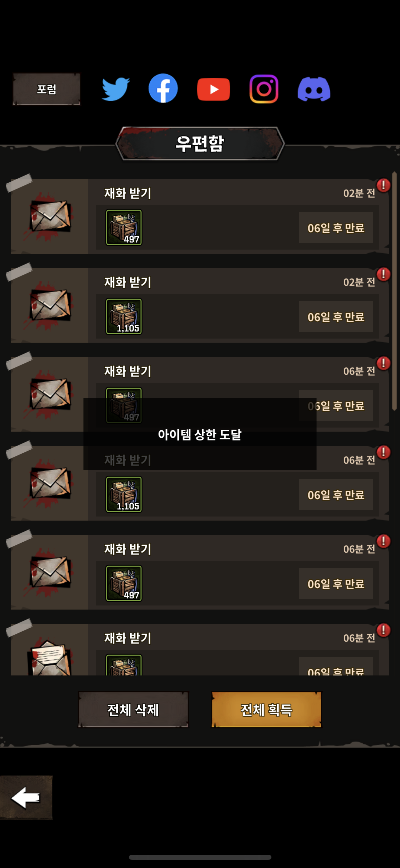Tap the fifth mail's 06일 후 만료 label
Viewport: 400px width, 868px height.
[x=336, y=583]
